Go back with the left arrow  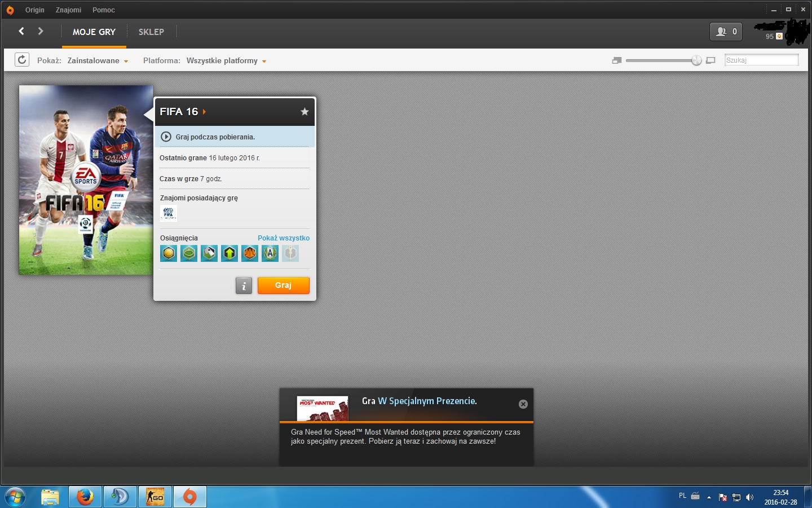21,31
